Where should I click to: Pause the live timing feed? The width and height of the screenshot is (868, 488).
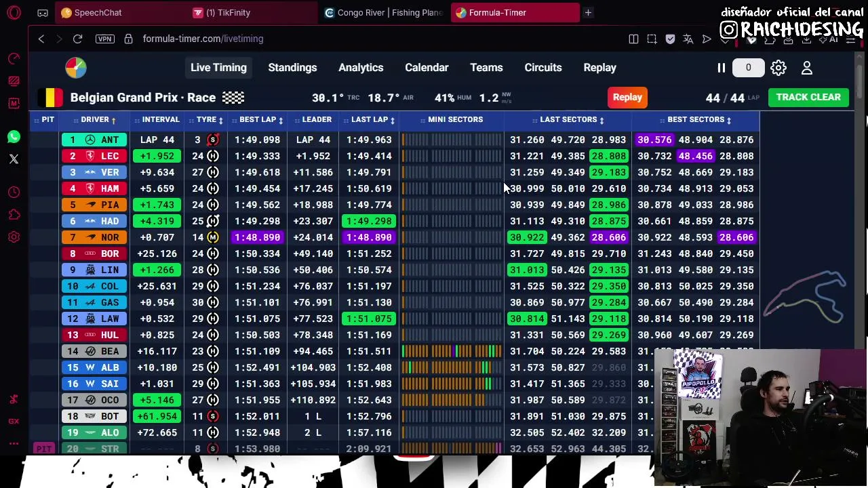point(722,68)
